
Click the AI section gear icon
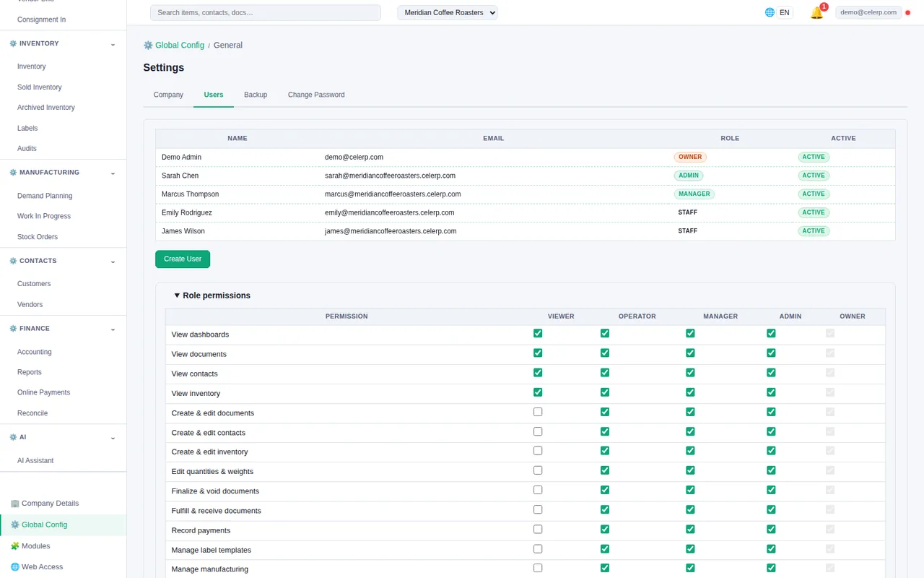tap(13, 437)
